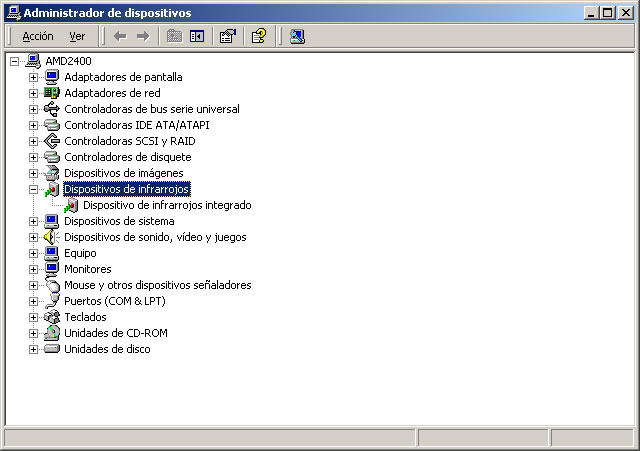640x451 pixels.
Task: Click the Back arrow toolbar button
Action: [120, 36]
